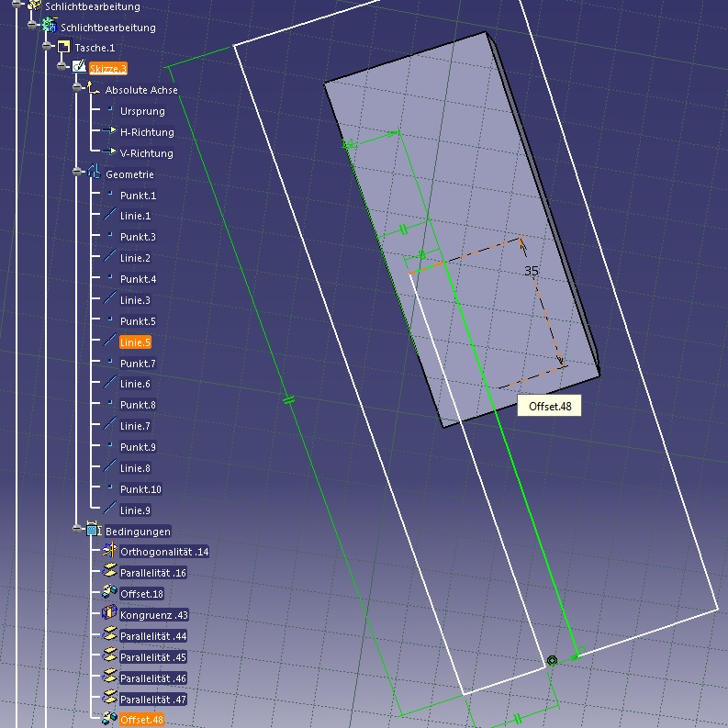This screenshot has height=728, width=728.
Task: Collapse the Geometrie branch
Action: (77, 172)
